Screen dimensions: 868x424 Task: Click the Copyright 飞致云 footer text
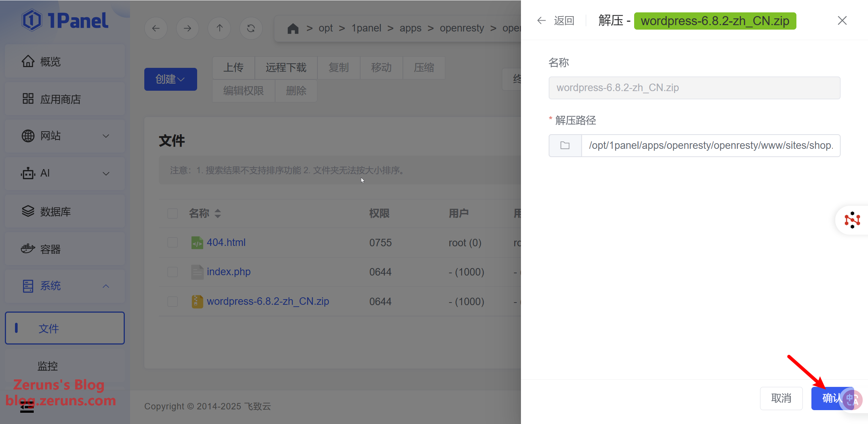coord(208,406)
